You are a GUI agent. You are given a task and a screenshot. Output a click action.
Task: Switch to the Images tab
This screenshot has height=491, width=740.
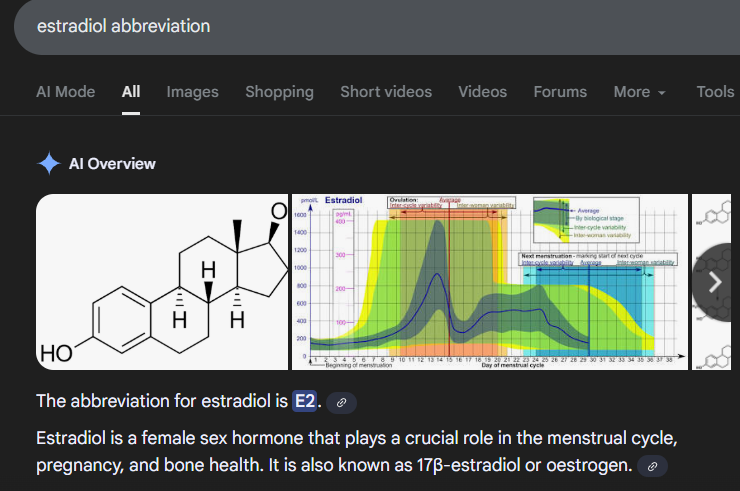(x=192, y=92)
